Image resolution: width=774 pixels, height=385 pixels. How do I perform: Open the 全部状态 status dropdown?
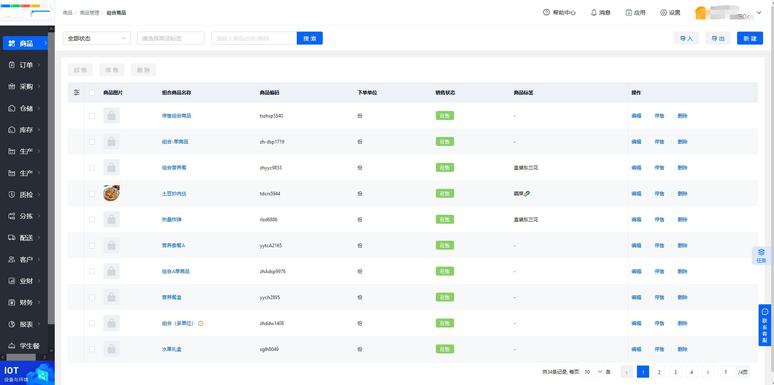click(97, 38)
